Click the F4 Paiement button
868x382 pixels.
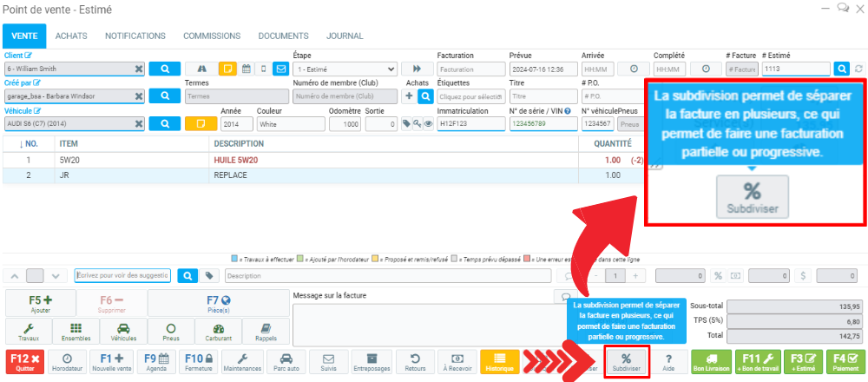pyautogui.click(x=840, y=362)
